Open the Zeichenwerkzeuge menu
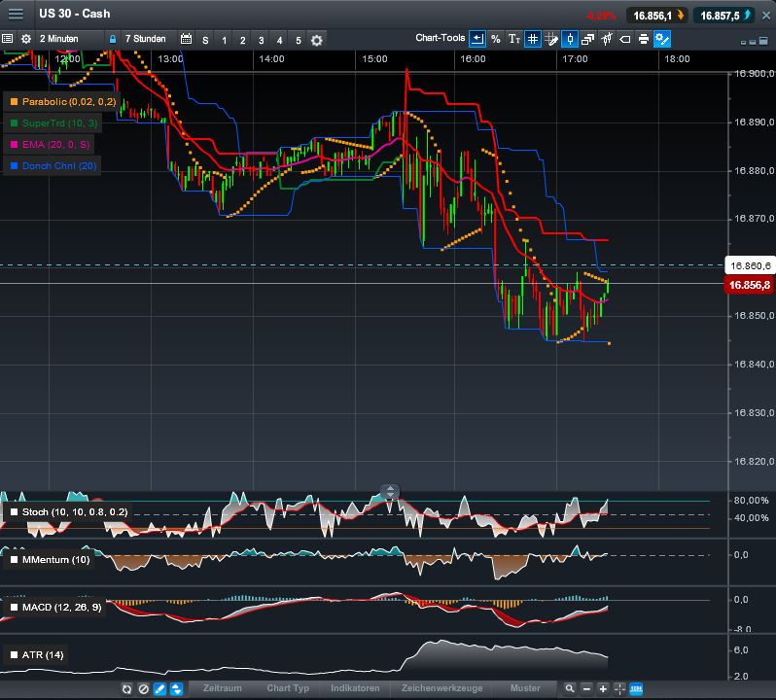Viewport: 776px width, 700px height. pyautogui.click(x=441, y=688)
